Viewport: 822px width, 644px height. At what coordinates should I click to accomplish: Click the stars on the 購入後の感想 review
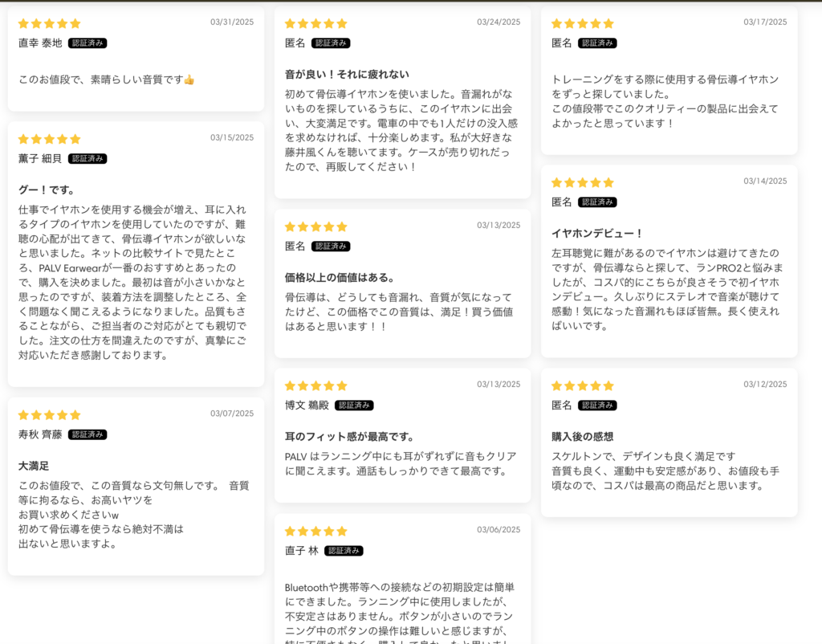[583, 386]
